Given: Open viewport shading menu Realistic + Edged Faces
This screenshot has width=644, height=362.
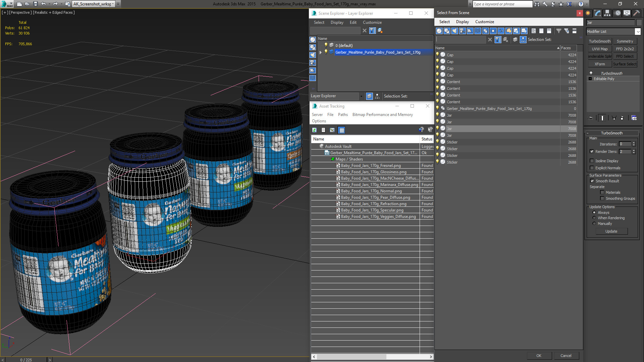Looking at the screenshot, I should (x=54, y=12).
